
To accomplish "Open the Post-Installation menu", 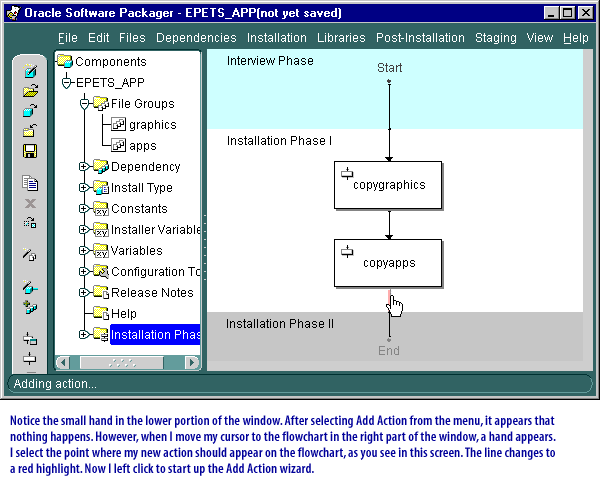I will (420, 38).
